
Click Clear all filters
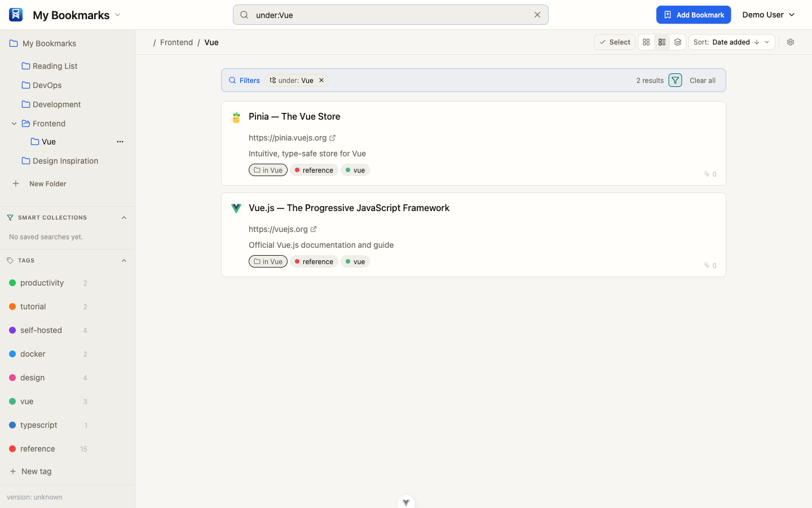pos(703,81)
